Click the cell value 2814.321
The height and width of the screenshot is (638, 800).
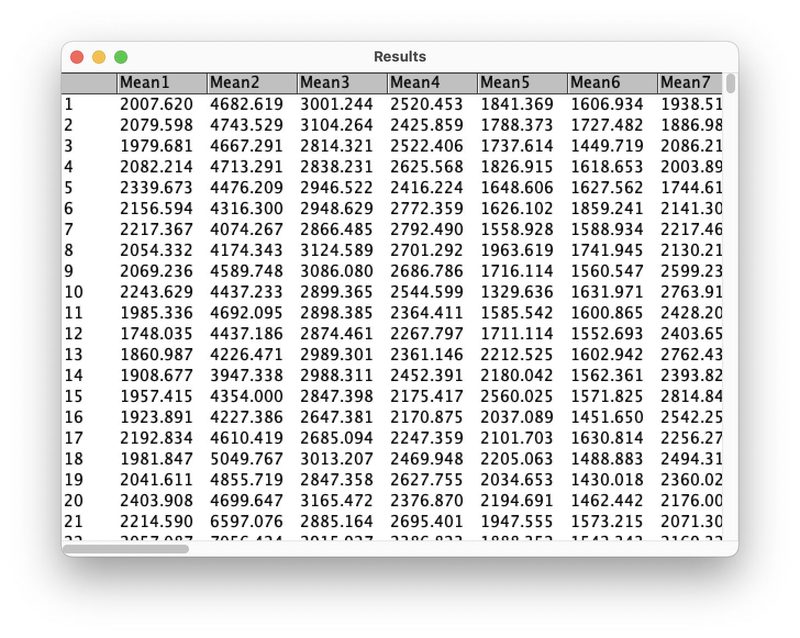pos(337,146)
